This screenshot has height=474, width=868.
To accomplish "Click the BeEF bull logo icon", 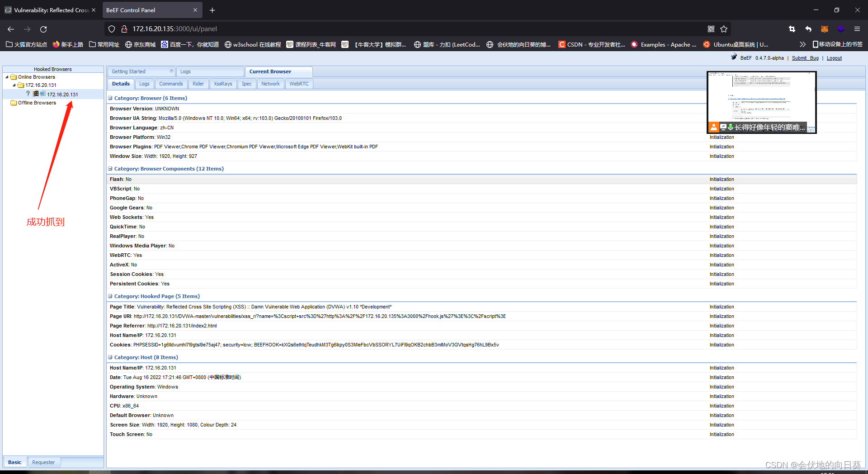I will tap(733, 57).
